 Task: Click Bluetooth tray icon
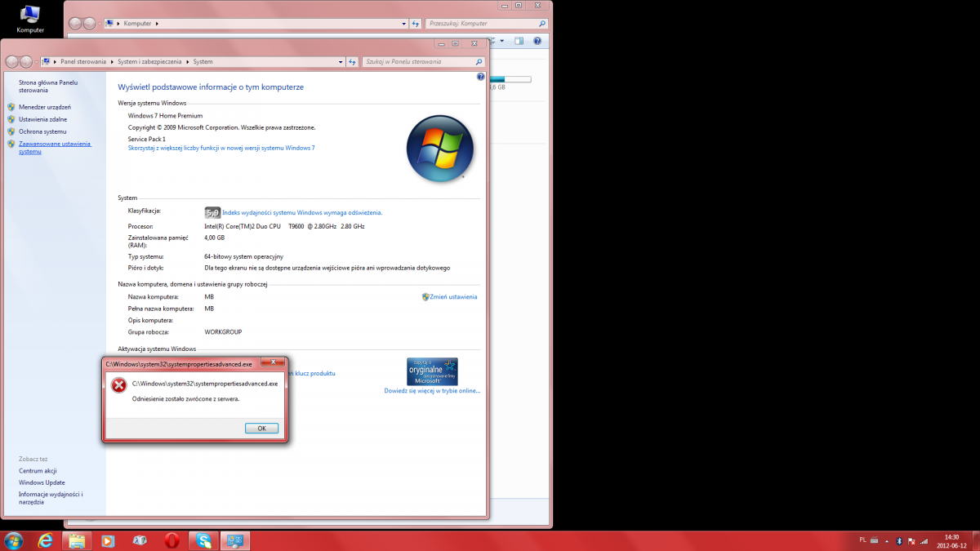pos(899,540)
